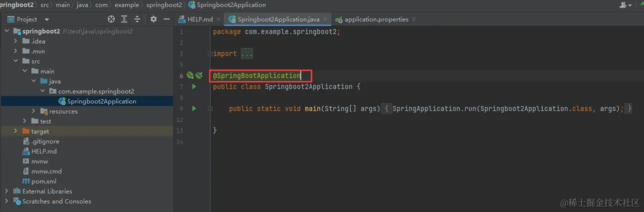Image resolution: width=644 pixels, height=212 pixels.
Task: Click the Spring class icon in the breadcrumb
Action: (x=192, y=4)
